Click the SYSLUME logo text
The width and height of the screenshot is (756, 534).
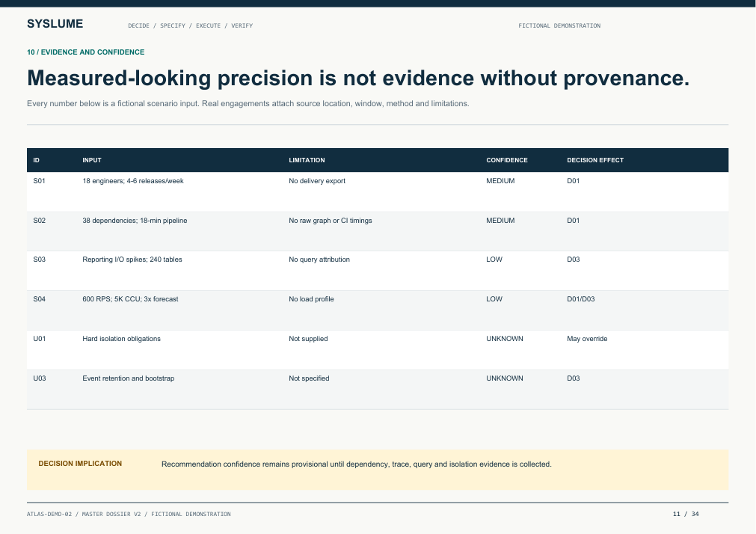pyautogui.click(x=55, y=24)
